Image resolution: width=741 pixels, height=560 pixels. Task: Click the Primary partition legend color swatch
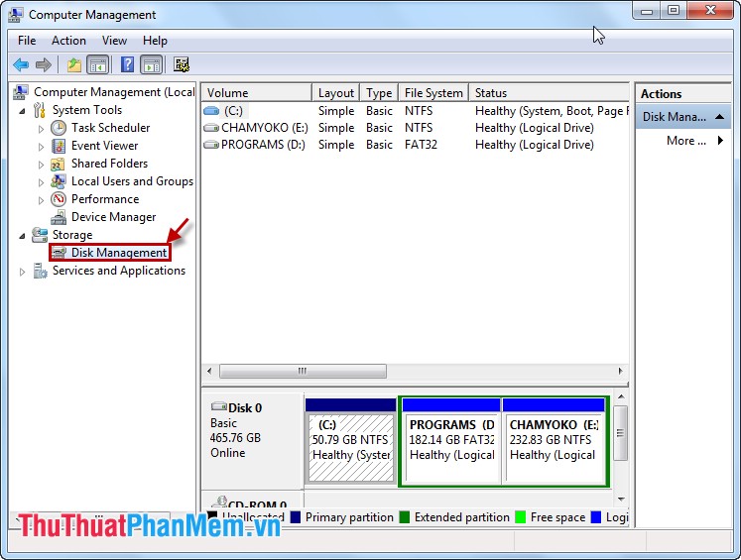tap(296, 517)
